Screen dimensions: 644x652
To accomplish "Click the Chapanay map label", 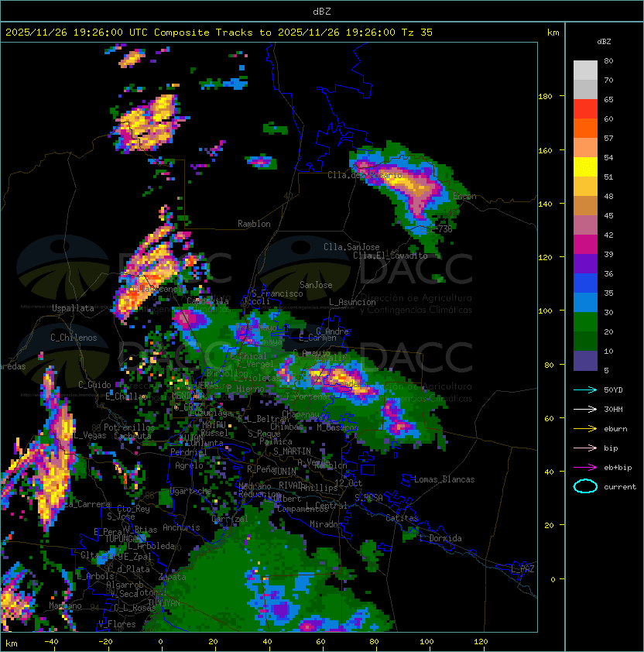I will (301, 414).
